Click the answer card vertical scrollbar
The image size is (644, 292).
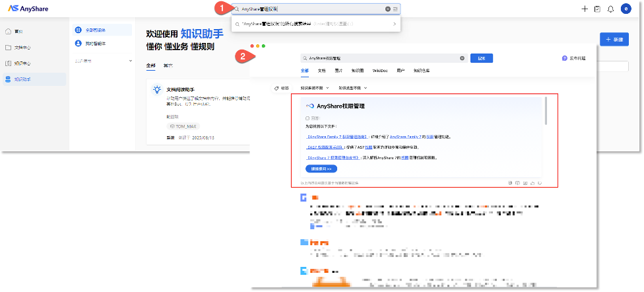coord(546,110)
